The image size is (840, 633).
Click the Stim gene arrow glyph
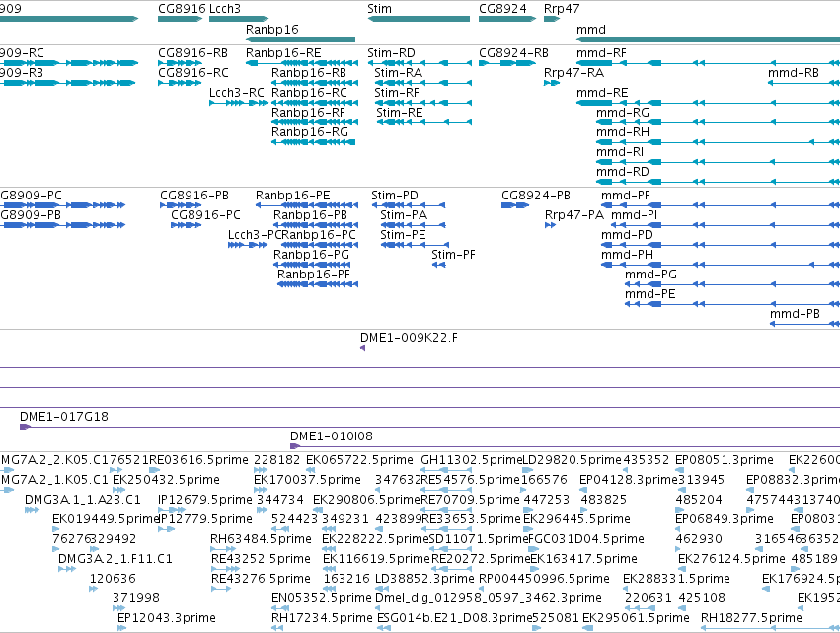tap(419, 19)
